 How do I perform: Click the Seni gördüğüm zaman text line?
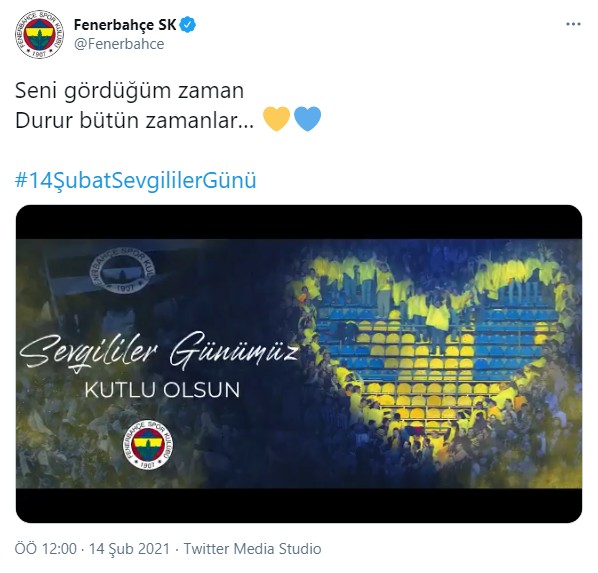coord(129,91)
